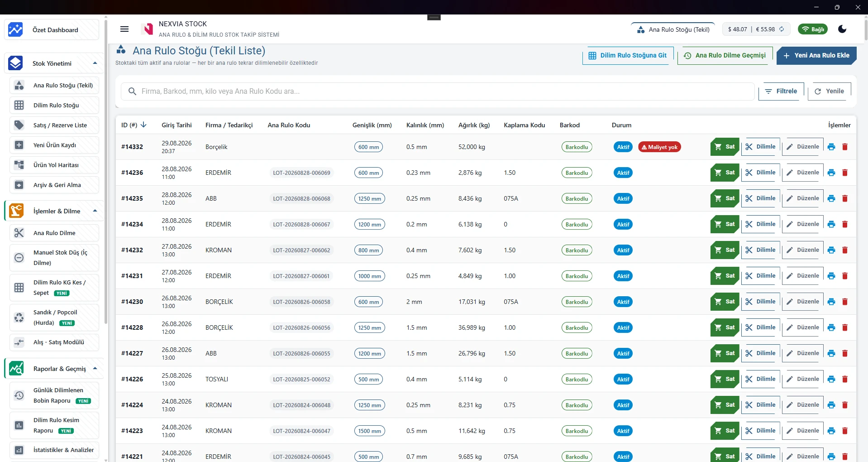Click Dilimle scissors icon for row #14231
This screenshot has width=868, height=462.
click(749, 276)
